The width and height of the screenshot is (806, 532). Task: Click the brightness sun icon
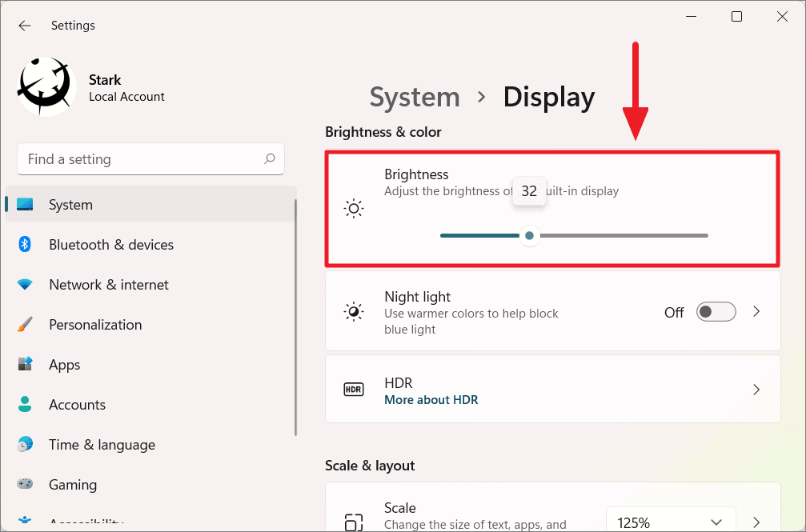pos(354,208)
